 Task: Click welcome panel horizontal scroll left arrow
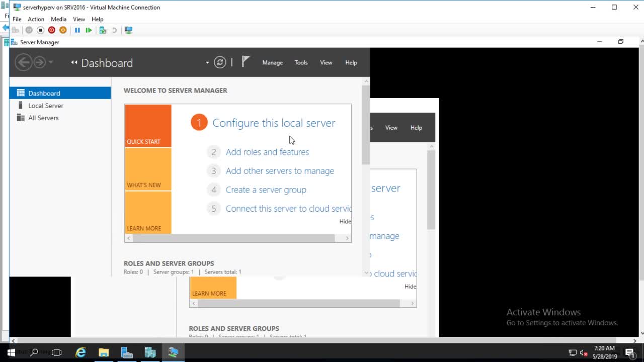pyautogui.click(x=129, y=238)
